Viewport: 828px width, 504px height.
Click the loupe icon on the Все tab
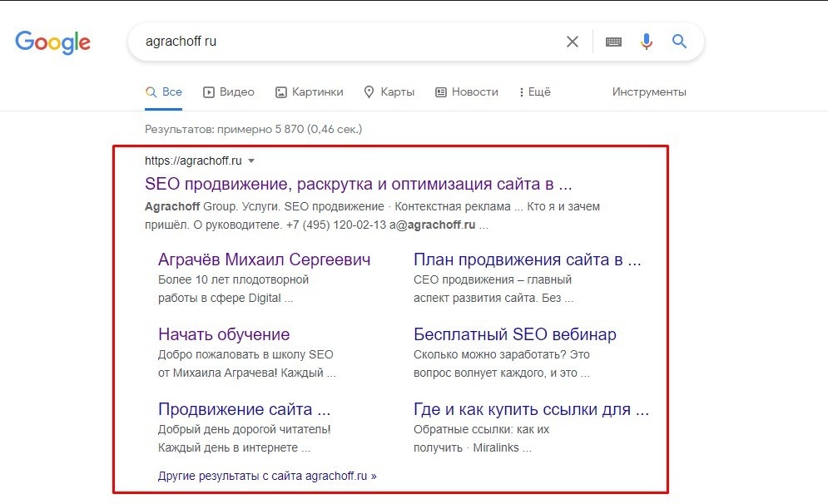[151, 91]
